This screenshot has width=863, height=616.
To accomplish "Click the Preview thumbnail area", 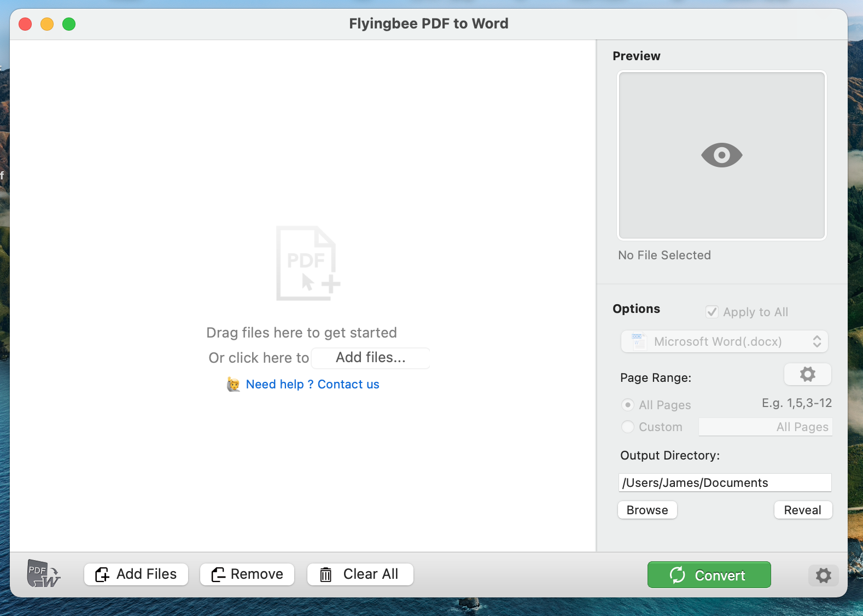I will [721, 155].
